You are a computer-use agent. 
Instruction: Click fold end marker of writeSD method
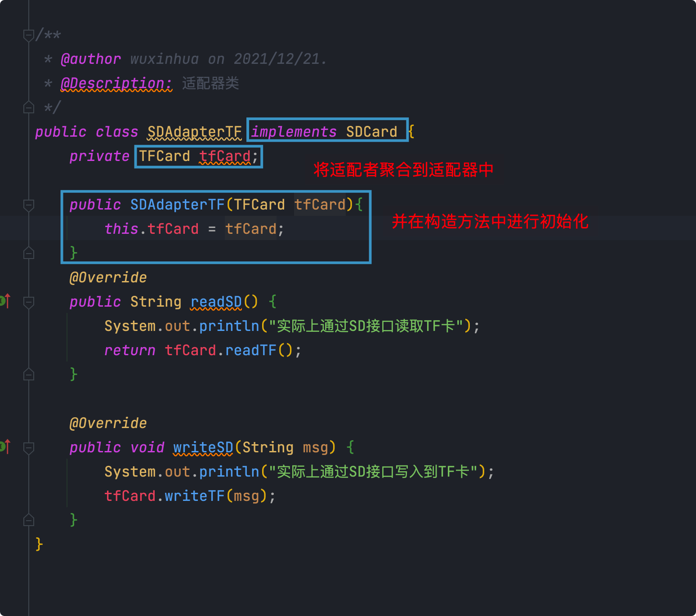(29, 520)
